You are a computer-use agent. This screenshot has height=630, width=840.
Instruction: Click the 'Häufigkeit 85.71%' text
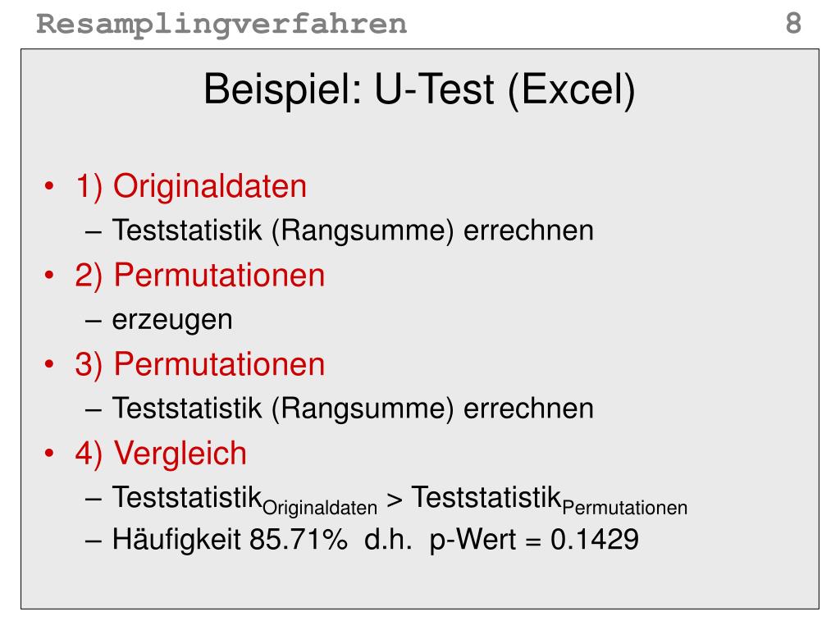230,540
